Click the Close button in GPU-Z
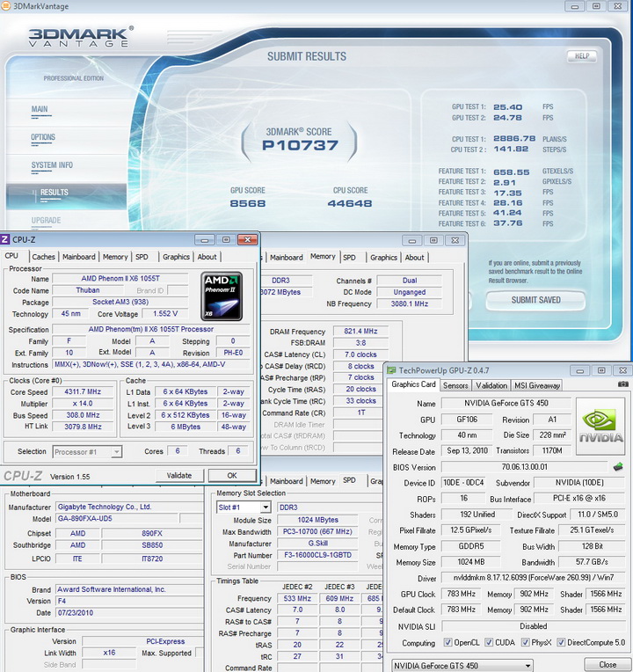This screenshot has height=672, width=633. pyautogui.click(x=608, y=665)
